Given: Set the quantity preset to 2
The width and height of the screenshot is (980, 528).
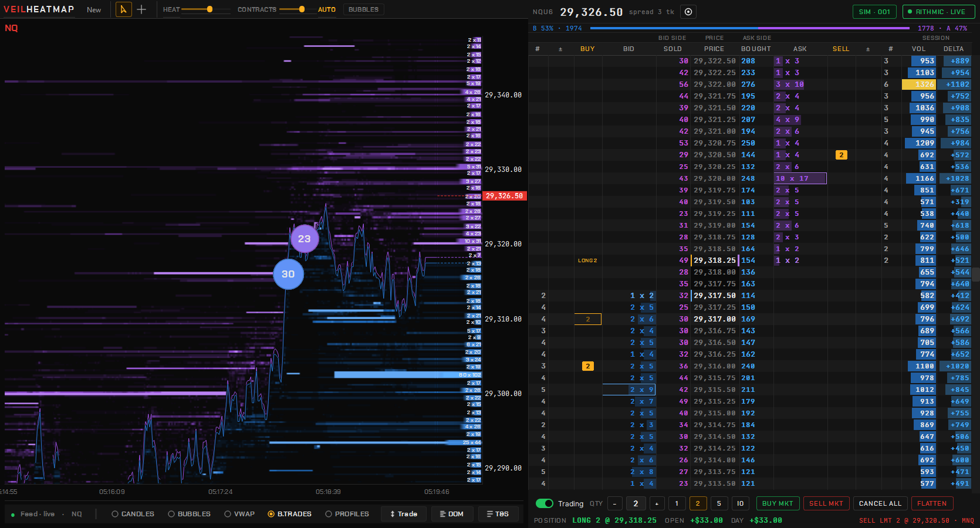Looking at the screenshot, I should [x=698, y=503].
